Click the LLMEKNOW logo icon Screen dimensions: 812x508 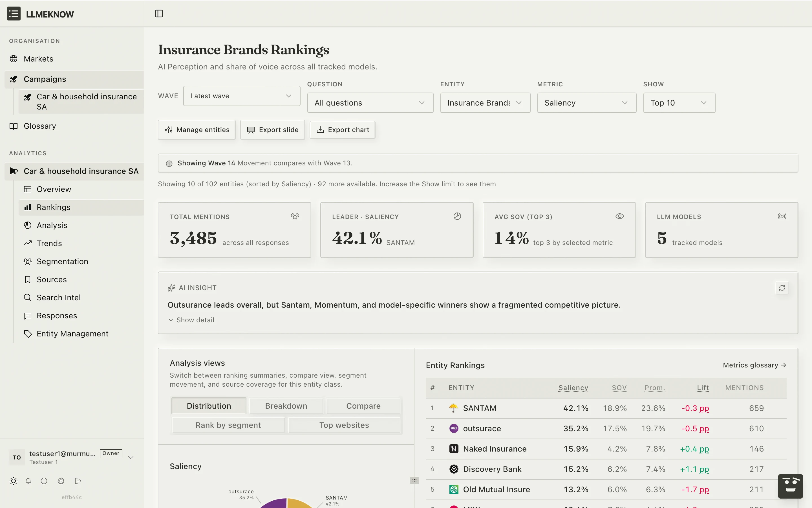tap(14, 14)
